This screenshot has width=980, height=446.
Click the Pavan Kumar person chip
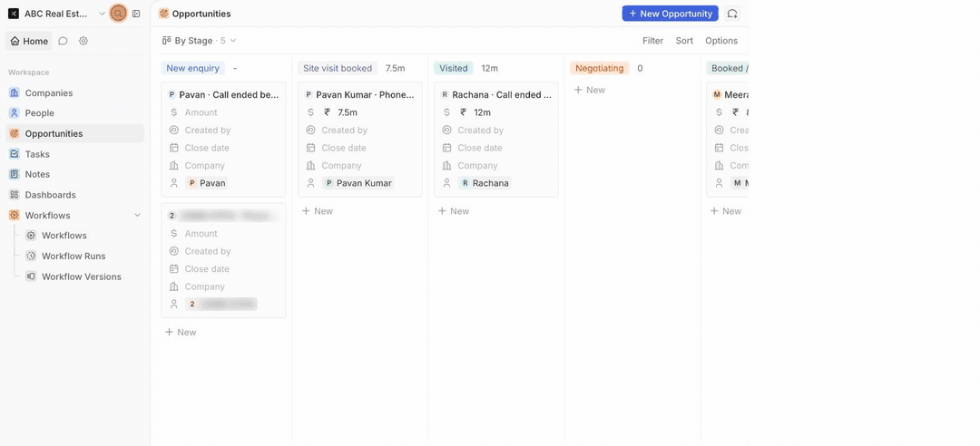(358, 183)
